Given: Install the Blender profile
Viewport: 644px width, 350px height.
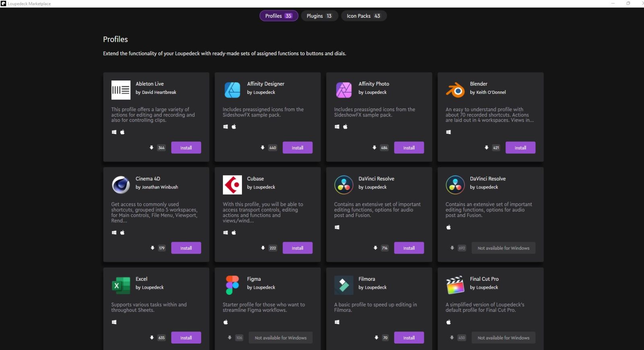Looking at the screenshot, I should click(520, 148).
